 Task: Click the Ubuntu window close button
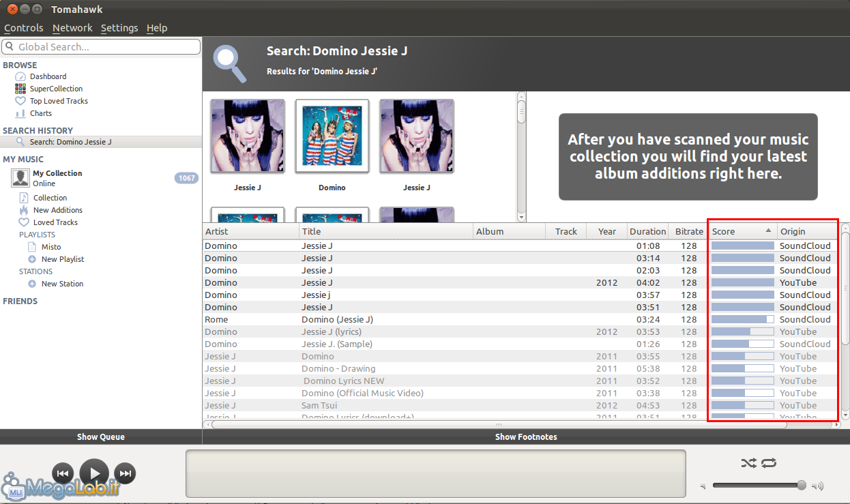point(12,10)
